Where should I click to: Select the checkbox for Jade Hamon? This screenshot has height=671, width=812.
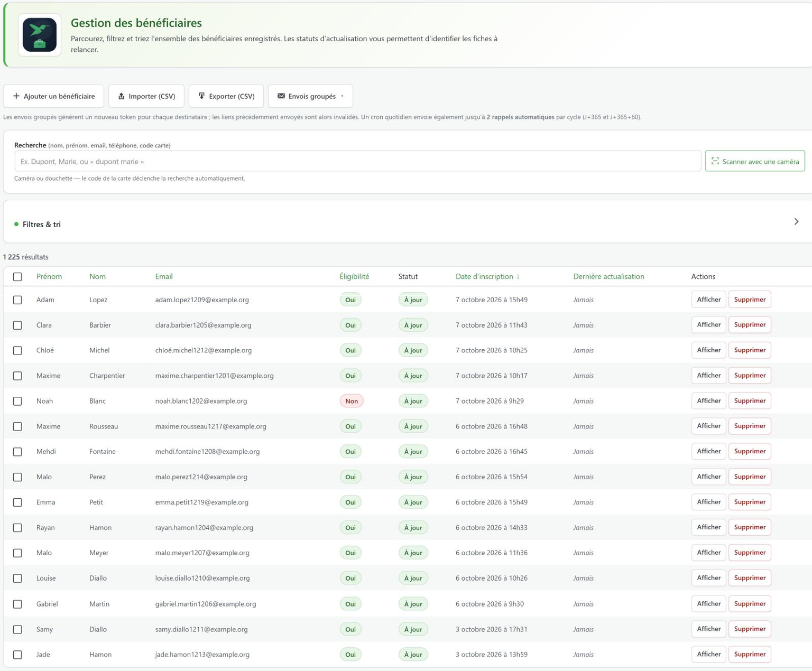[x=17, y=655]
